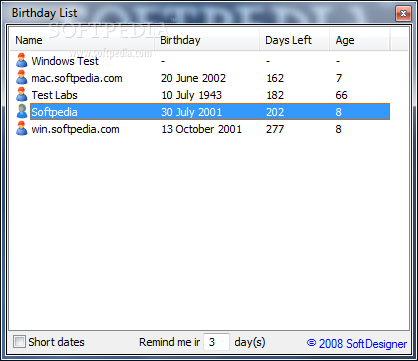Screen dimensions: 418x361
Task: Click the Remind me in label
Action: 170,342
